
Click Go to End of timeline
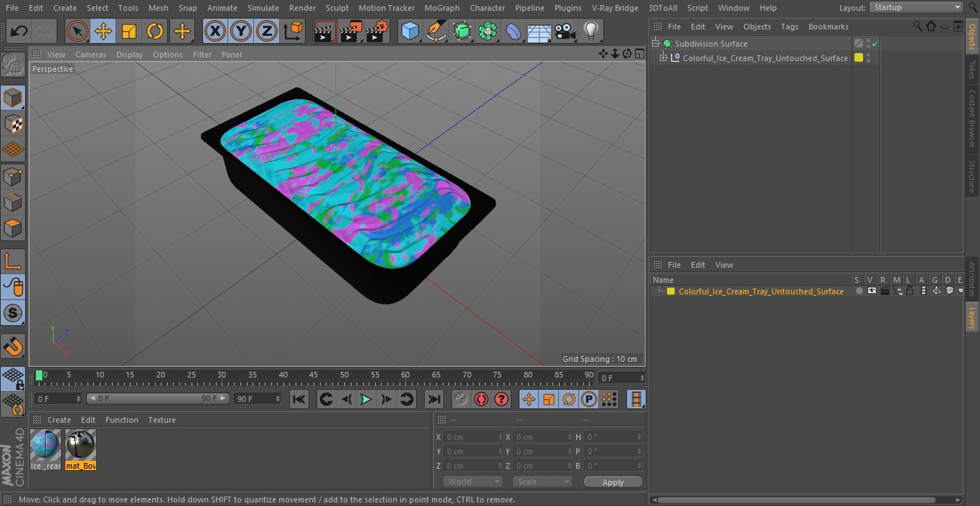click(434, 399)
